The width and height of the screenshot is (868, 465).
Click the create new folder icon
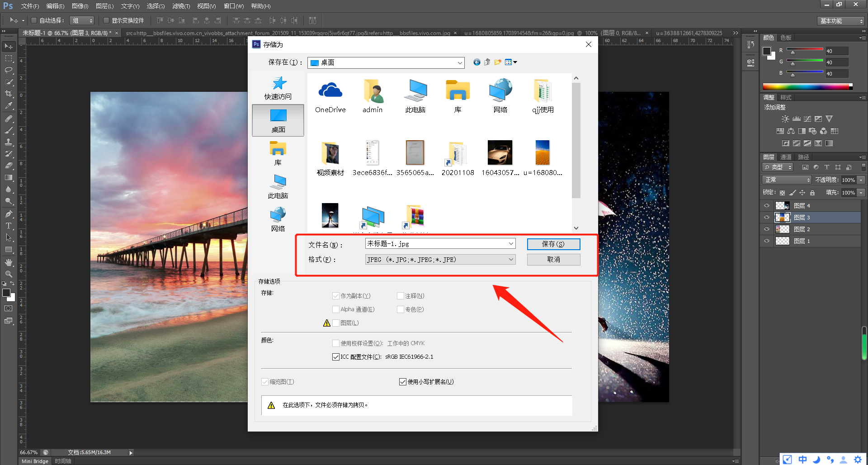[498, 62]
